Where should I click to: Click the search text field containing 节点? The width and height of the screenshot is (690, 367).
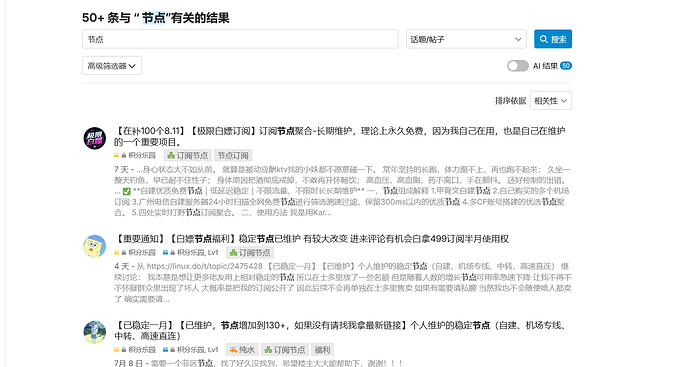(240, 39)
